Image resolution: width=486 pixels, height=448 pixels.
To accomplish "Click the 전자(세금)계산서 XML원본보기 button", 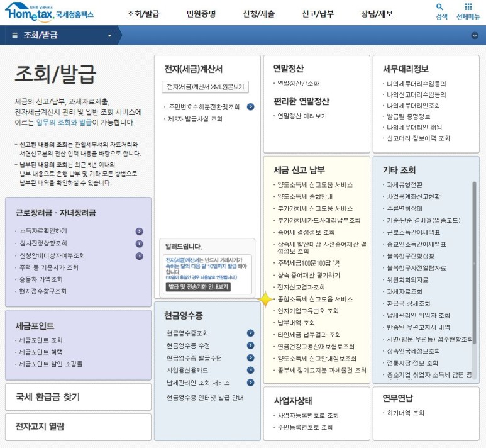I will [x=205, y=87].
